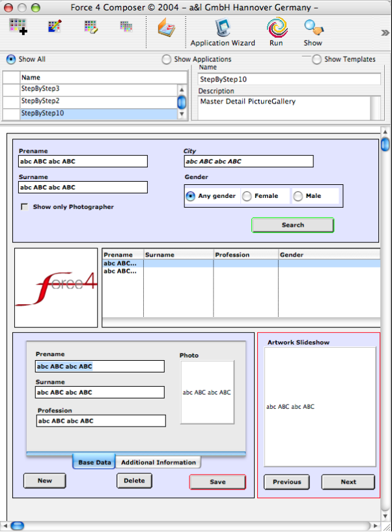Click the City input field

click(248, 161)
